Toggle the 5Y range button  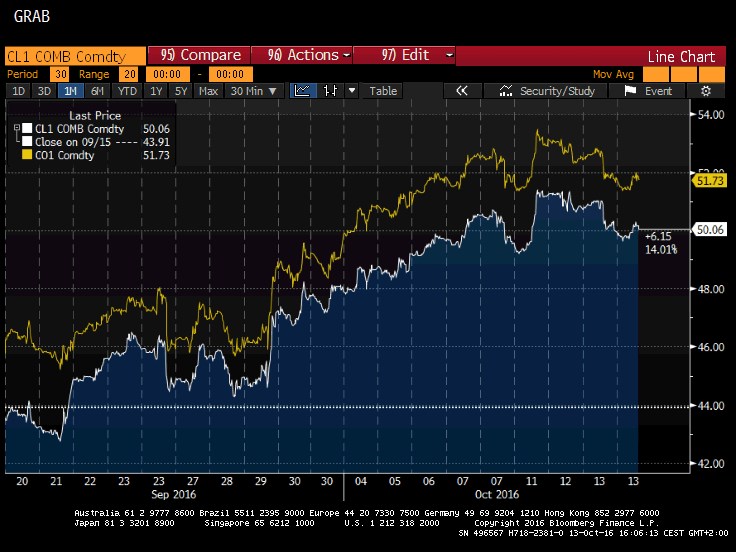point(180,91)
